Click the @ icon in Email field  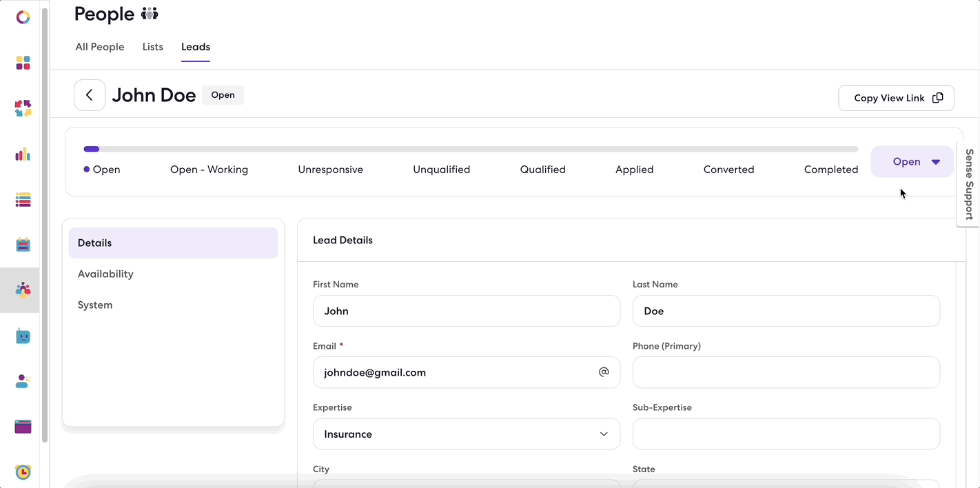pos(604,372)
